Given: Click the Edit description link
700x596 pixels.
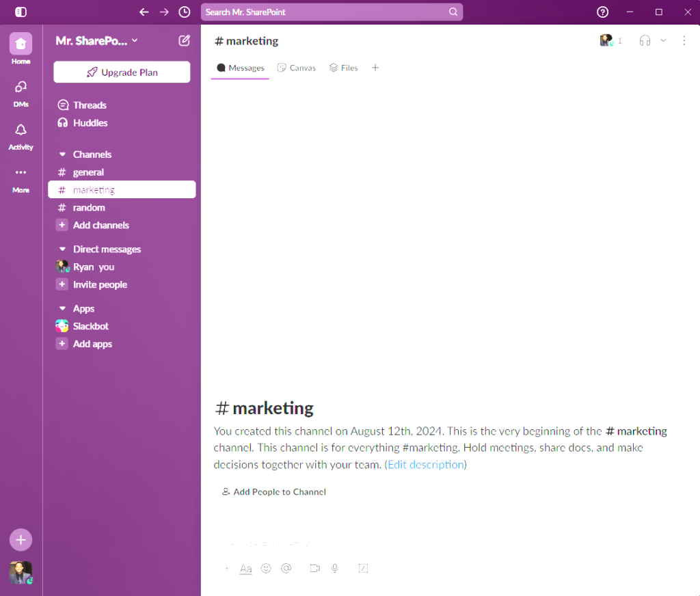Looking at the screenshot, I should coord(426,465).
